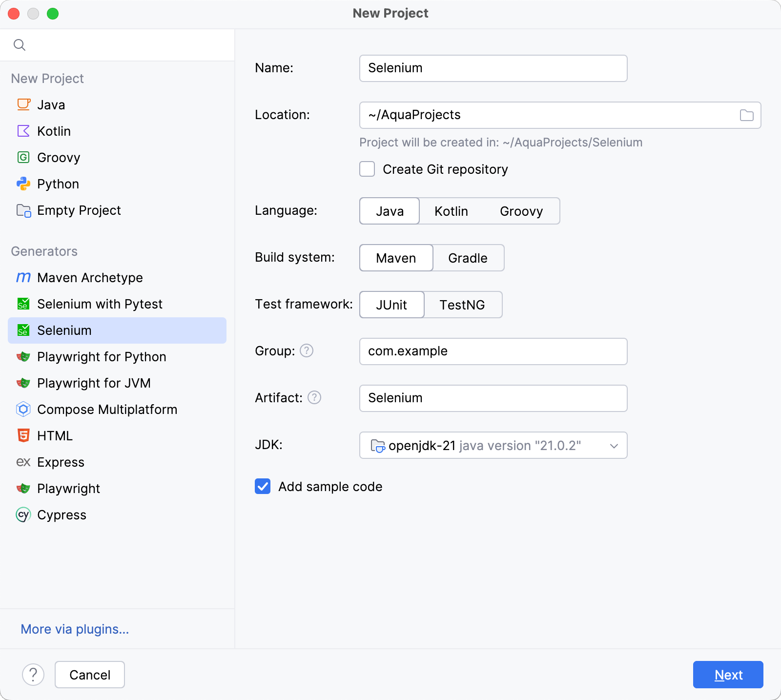Choose Kotlin as the language
The image size is (781, 700).
tap(451, 211)
